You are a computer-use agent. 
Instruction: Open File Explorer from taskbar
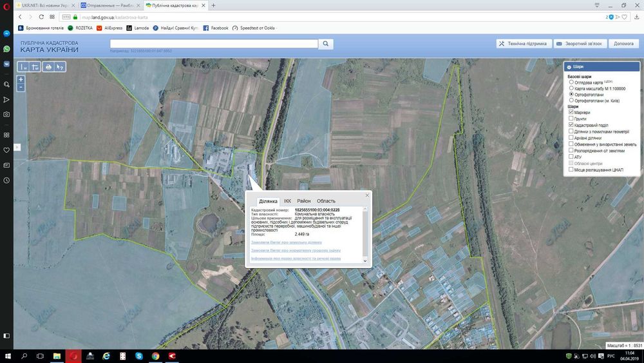coord(57,356)
